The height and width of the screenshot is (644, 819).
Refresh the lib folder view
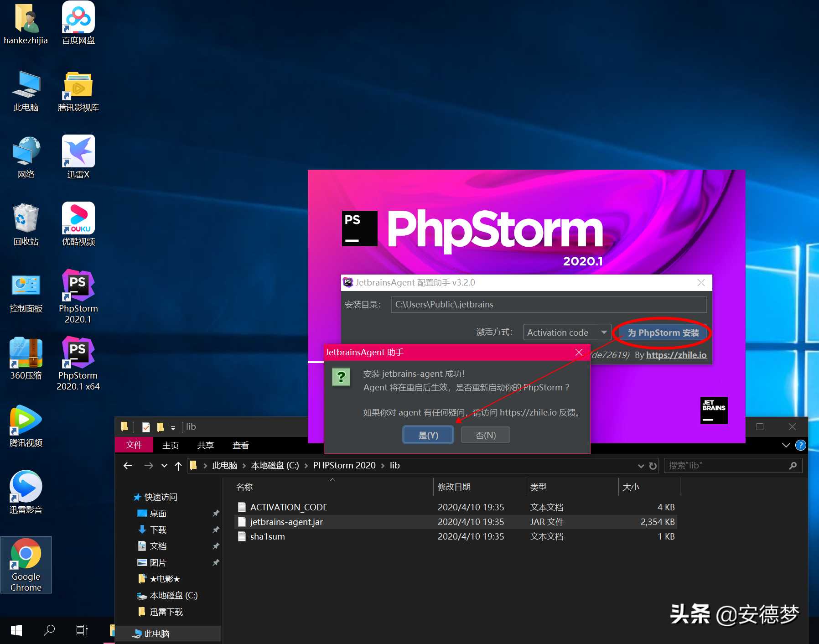pyautogui.click(x=653, y=466)
